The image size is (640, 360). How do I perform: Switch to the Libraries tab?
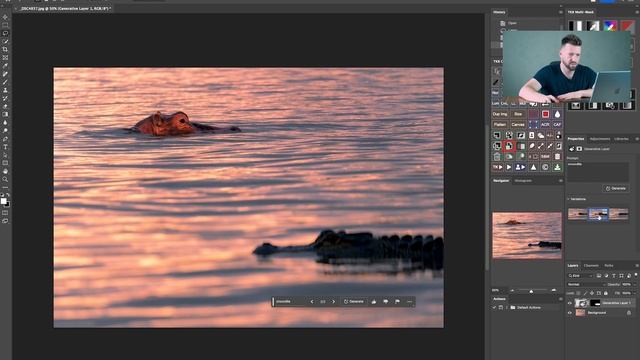(621, 139)
